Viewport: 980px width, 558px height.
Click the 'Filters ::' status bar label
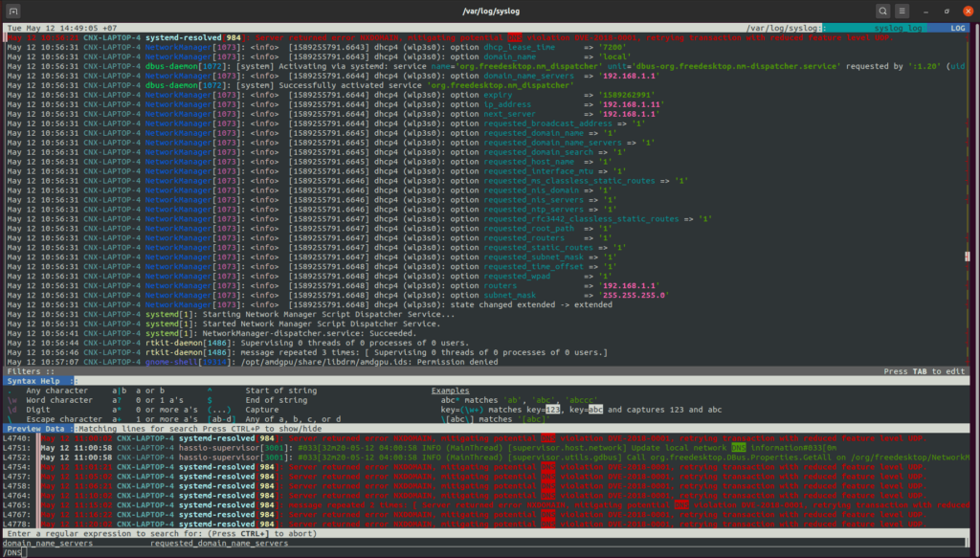click(x=31, y=371)
